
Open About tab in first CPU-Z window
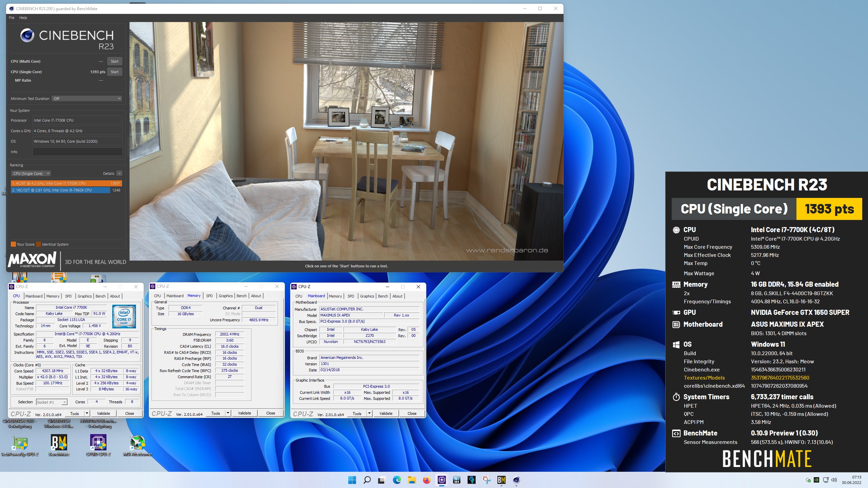click(115, 296)
